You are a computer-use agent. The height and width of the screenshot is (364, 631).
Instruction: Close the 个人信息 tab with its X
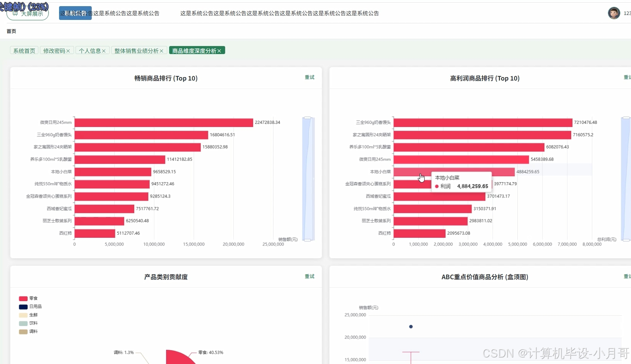pos(104,51)
